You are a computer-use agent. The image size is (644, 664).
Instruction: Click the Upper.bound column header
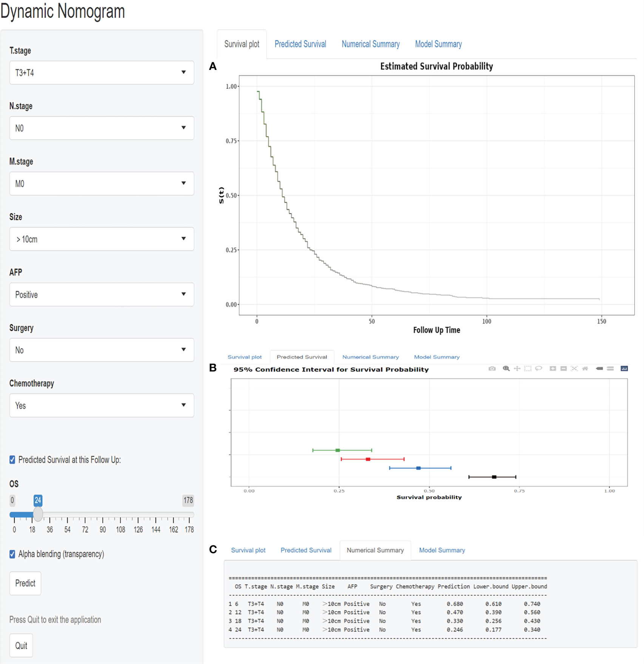tap(529, 587)
